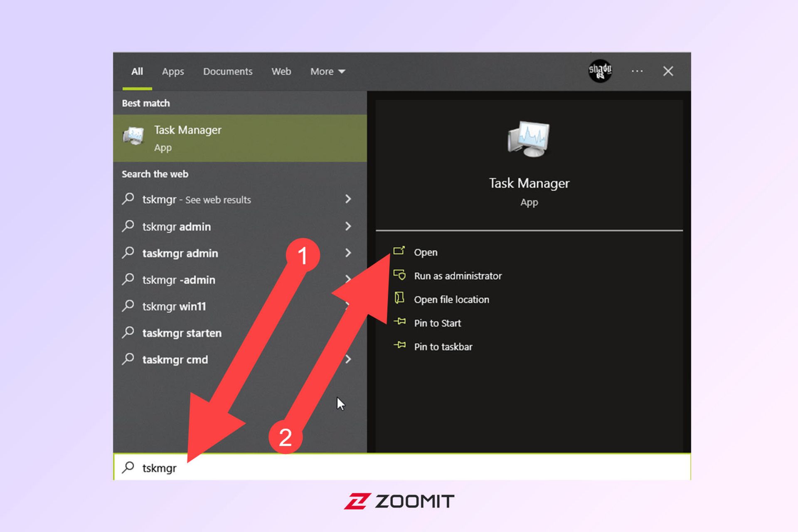Image resolution: width=798 pixels, height=532 pixels.
Task: Switch to the Apps search tab
Action: (x=173, y=71)
